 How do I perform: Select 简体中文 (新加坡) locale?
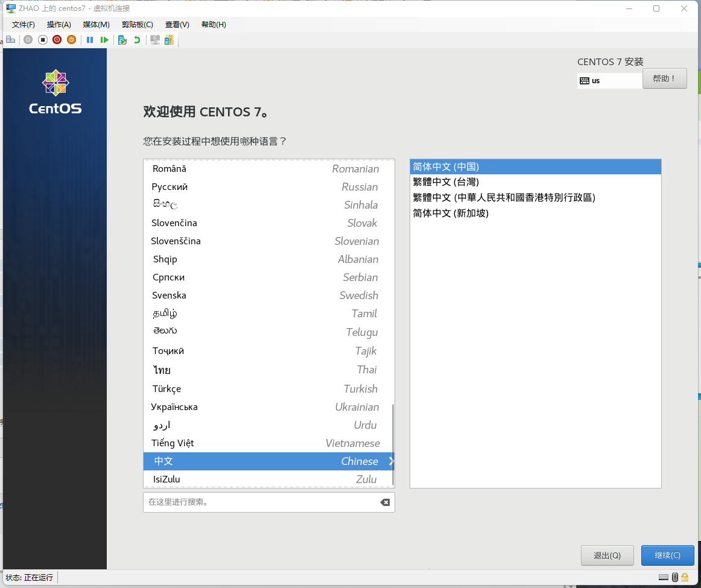(535, 213)
